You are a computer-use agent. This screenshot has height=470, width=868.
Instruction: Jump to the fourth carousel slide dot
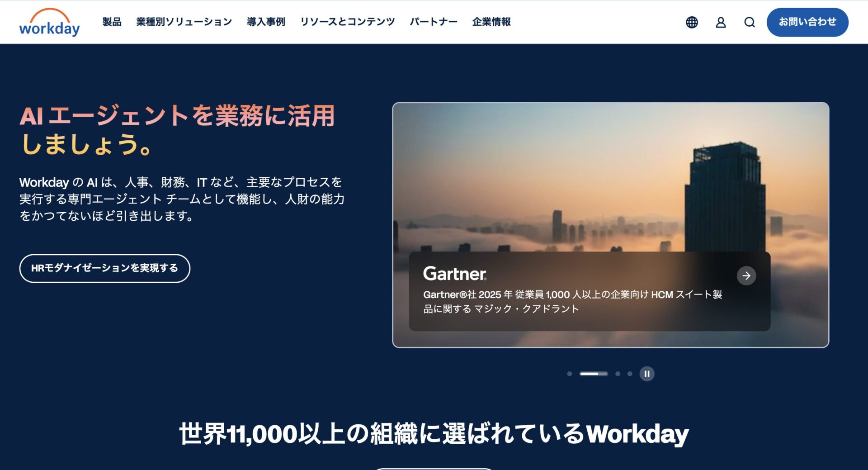[630, 374]
